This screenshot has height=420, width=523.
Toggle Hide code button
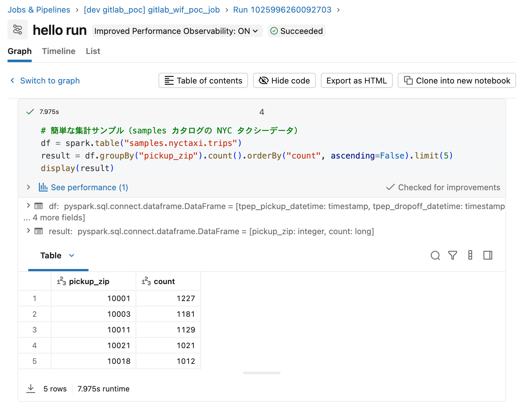pyautogui.click(x=284, y=81)
